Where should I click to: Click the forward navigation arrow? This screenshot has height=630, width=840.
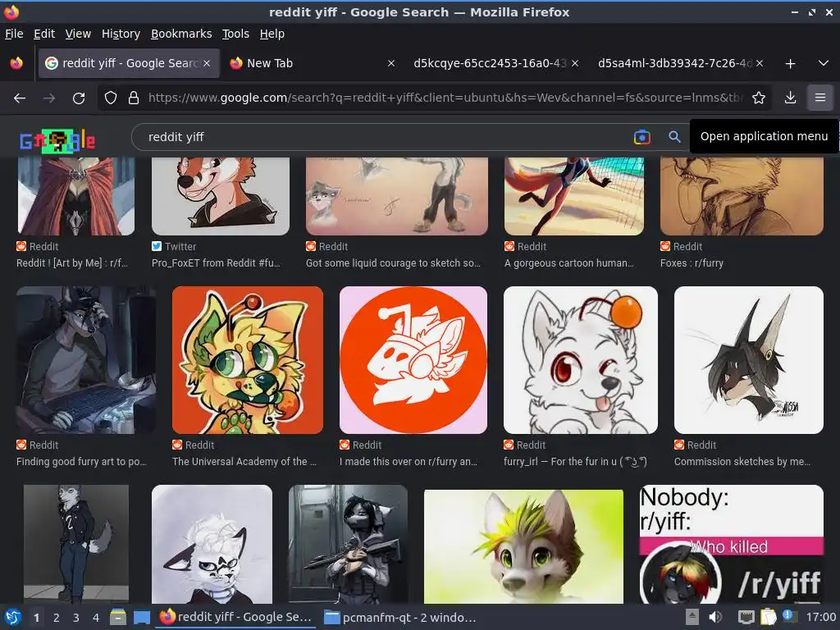tap(49, 98)
